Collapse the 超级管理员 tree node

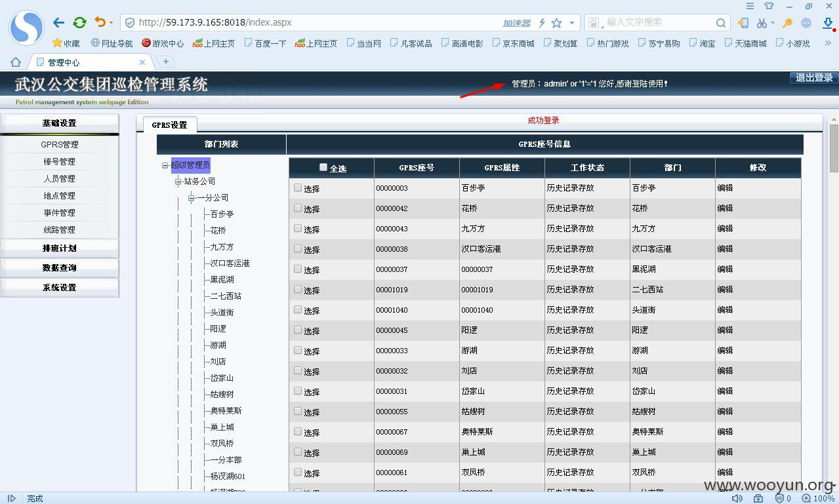click(x=165, y=165)
